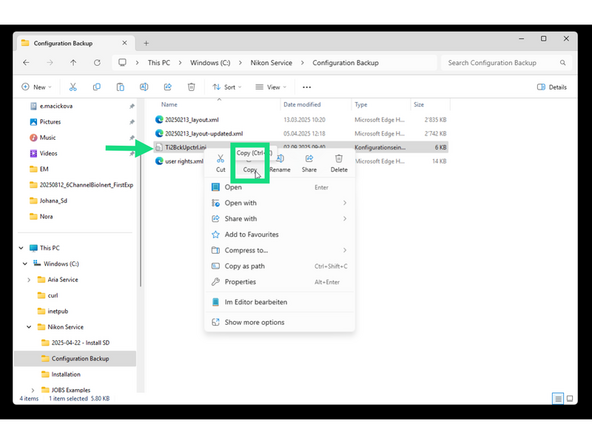The image size is (592, 444).
Task: Click the Rename icon in the toolbar
Action: [144, 87]
